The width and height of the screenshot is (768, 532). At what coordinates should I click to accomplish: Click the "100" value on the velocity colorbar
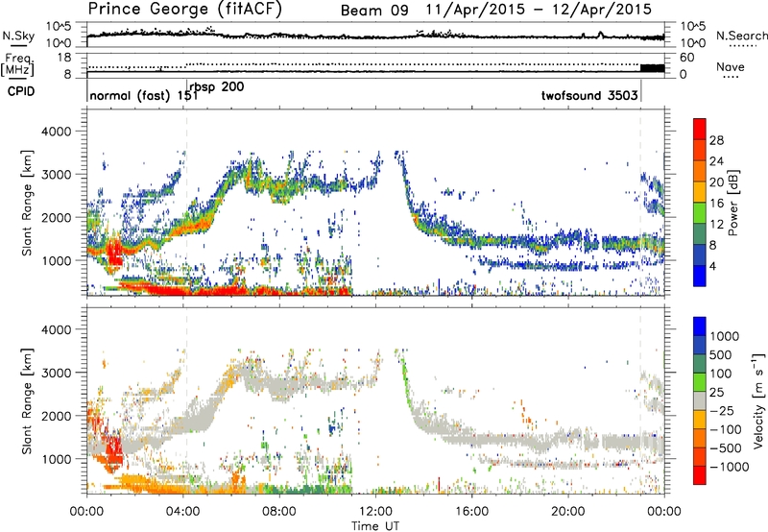point(720,374)
